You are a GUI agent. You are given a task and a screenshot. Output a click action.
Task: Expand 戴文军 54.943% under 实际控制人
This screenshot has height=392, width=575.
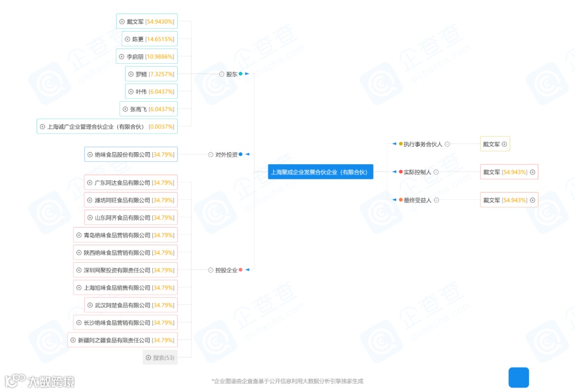(532, 172)
